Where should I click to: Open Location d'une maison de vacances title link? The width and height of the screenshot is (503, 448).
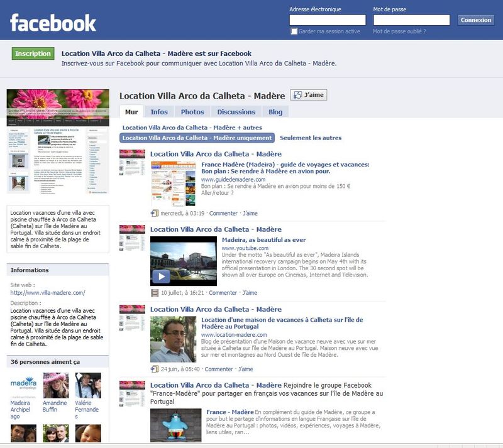tap(282, 323)
